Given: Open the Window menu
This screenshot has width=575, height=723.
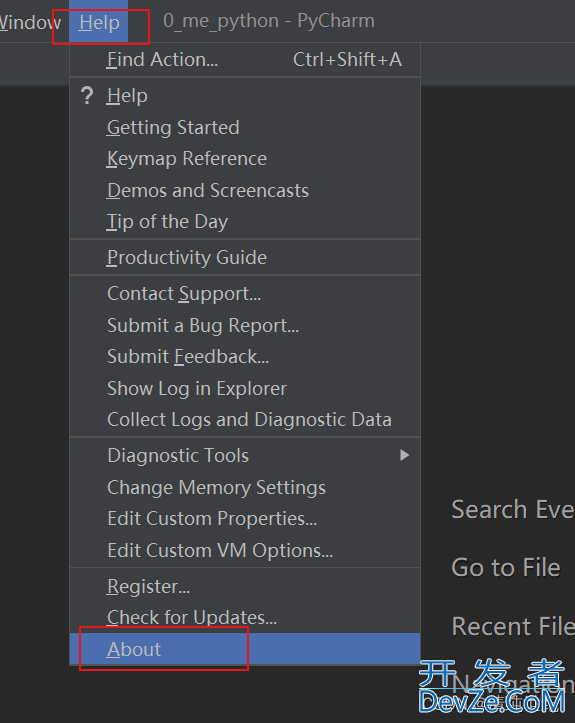Looking at the screenshot, I should pyautogui.click(x=30, y=22).
